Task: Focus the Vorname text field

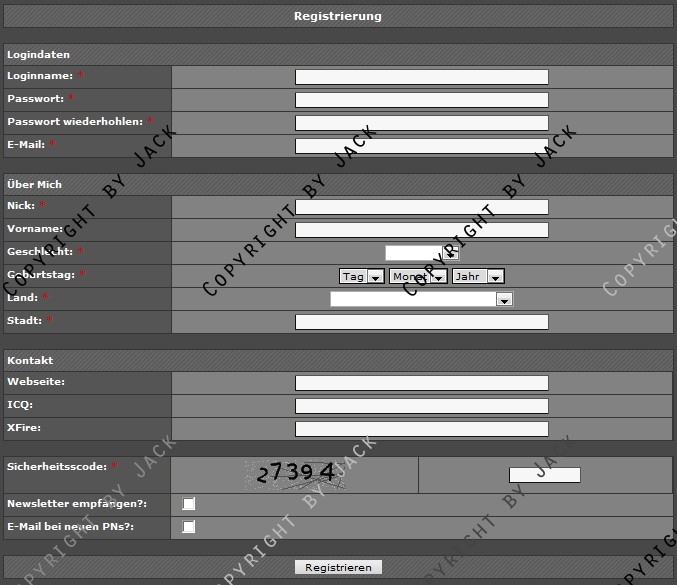Action: (422, 230)
